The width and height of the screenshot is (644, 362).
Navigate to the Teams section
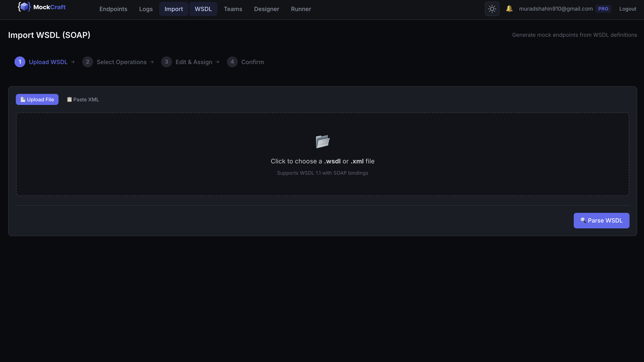233,9
